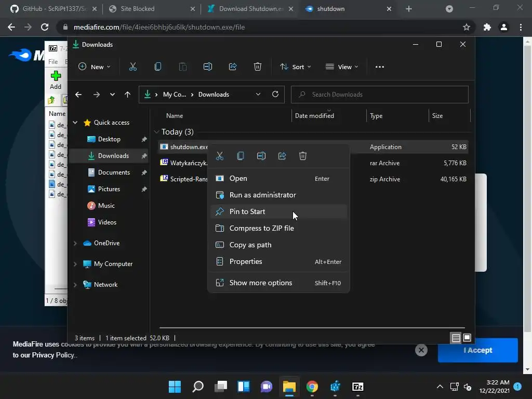
Task: Show hidden system tray icons
Action: point(440,387)
